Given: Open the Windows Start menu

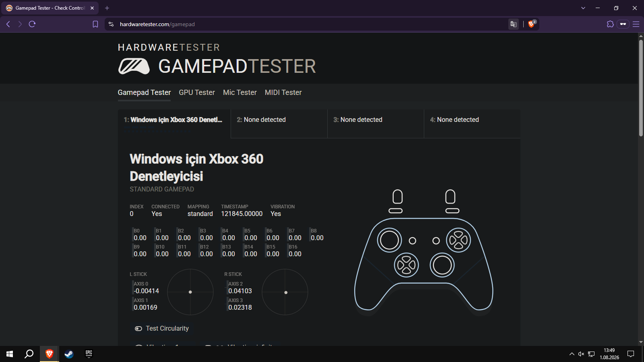Looking at the screenshot, I should (x=10, y=354).
